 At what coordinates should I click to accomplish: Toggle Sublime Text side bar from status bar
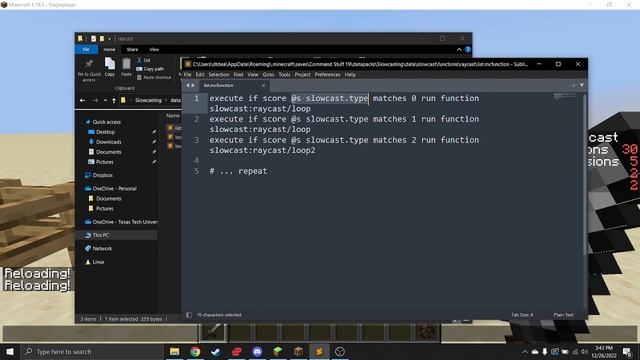pos(189,315)
